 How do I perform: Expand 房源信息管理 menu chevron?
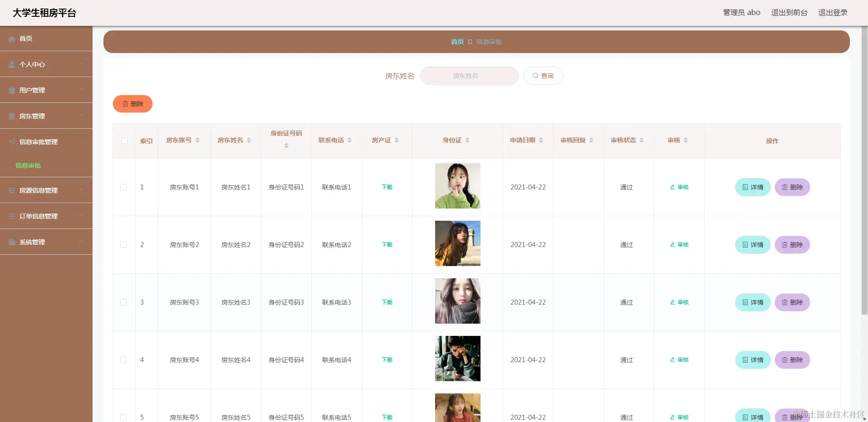81,190
